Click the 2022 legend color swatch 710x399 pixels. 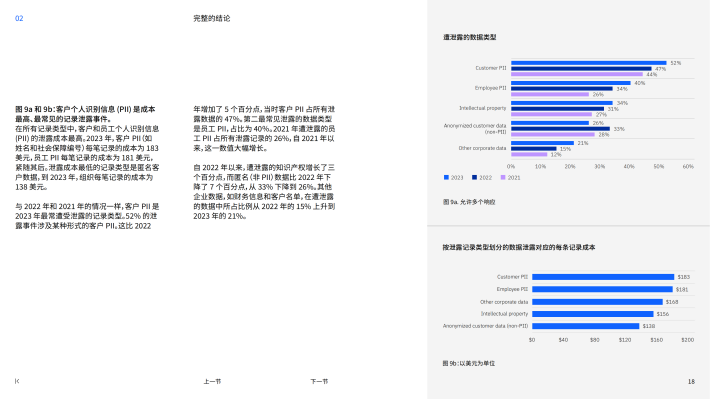[474, 178]
